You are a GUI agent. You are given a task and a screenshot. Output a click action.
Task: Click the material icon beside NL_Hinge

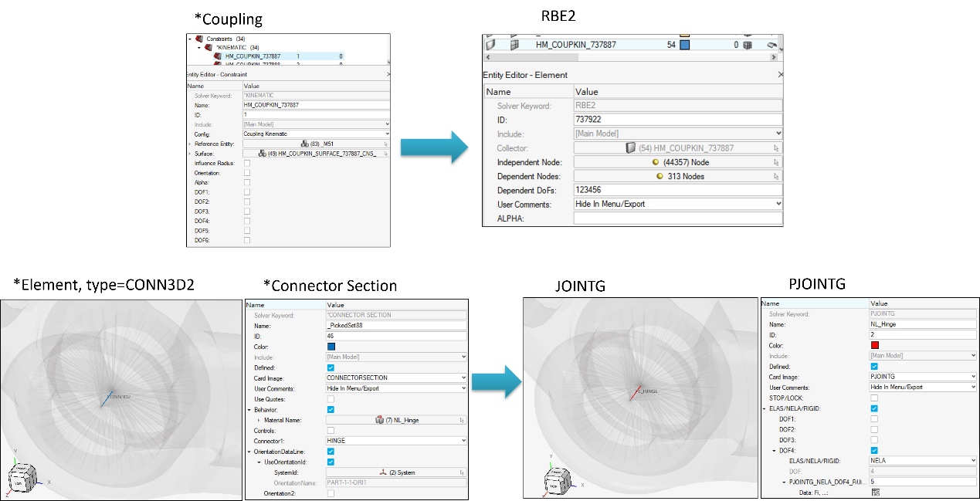[379, 420]
